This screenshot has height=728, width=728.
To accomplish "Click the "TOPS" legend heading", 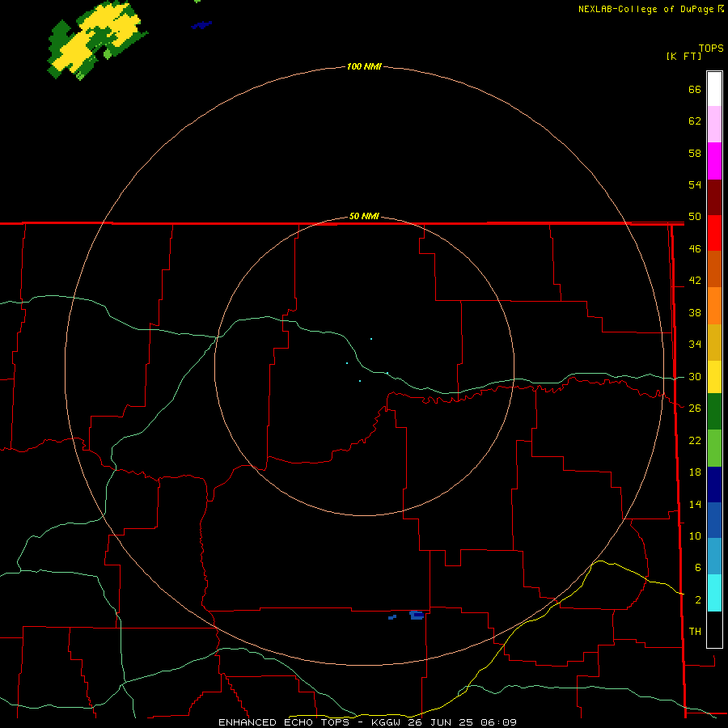I will pyautogui.click(x=711, y=48).
